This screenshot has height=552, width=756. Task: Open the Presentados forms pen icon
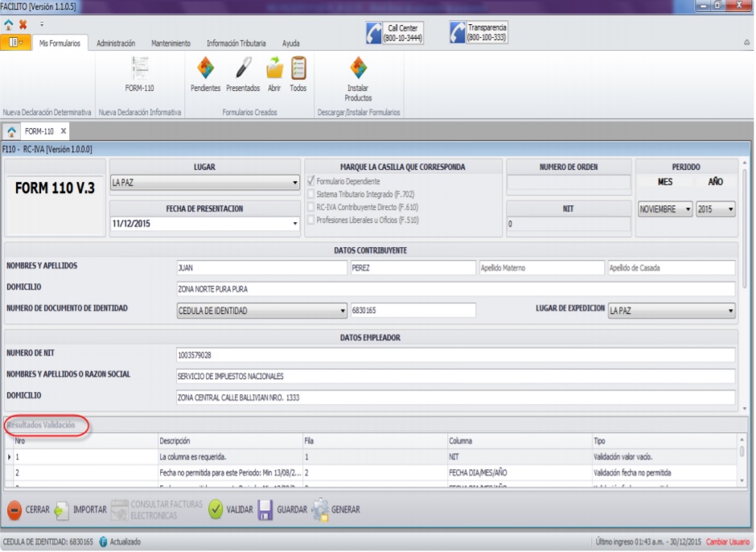[x=243, y=68]
